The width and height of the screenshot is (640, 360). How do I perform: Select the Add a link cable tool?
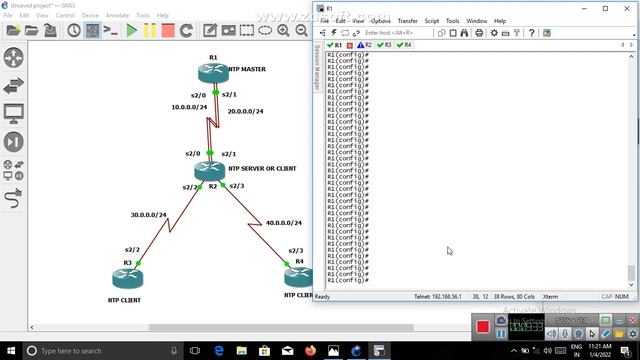point(13,198)
